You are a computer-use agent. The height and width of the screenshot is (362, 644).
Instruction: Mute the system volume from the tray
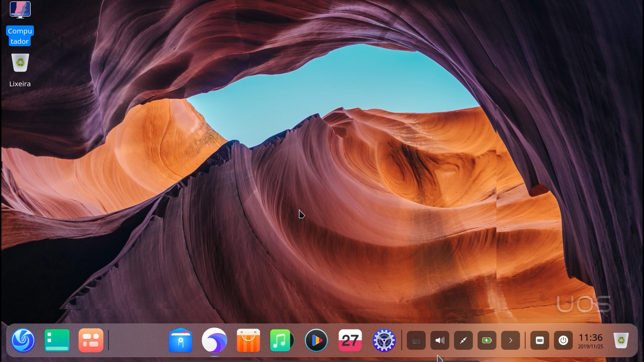pos(440,340)
